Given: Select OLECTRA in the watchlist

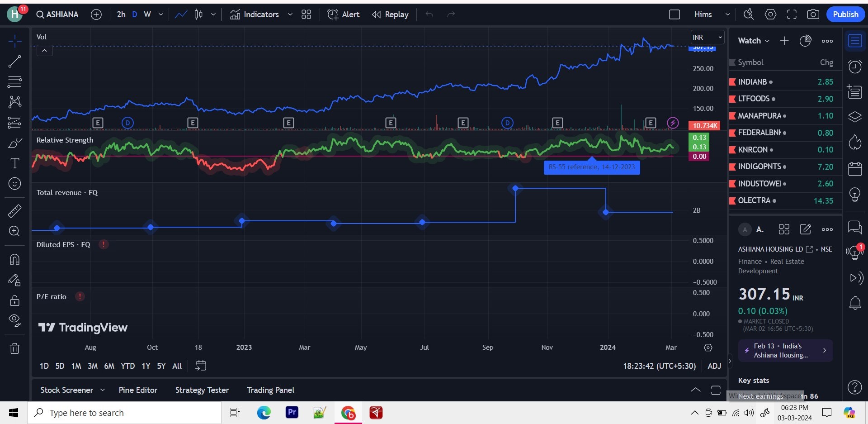Looking at the screenshot, I should click(x=785, y=200).
